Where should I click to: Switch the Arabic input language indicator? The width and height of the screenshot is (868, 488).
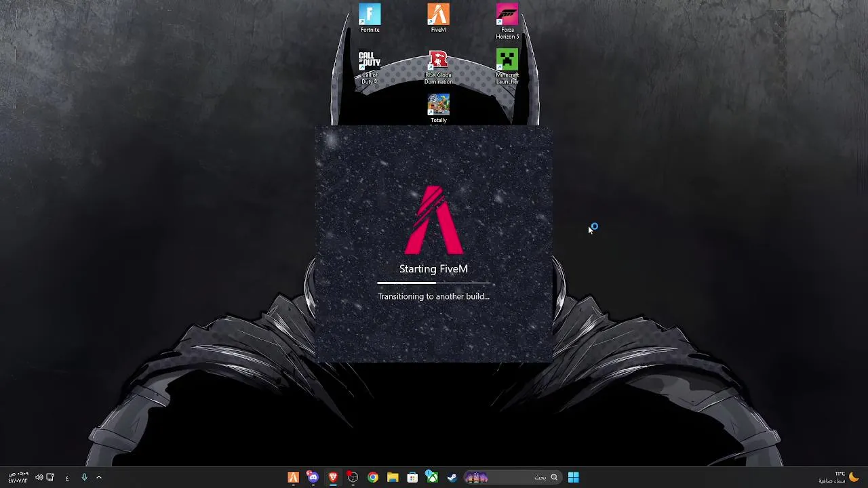point(67,478)
